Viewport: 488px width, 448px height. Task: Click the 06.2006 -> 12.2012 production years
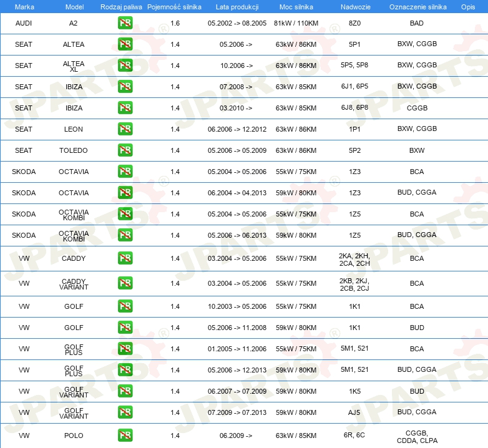[237, 129]
